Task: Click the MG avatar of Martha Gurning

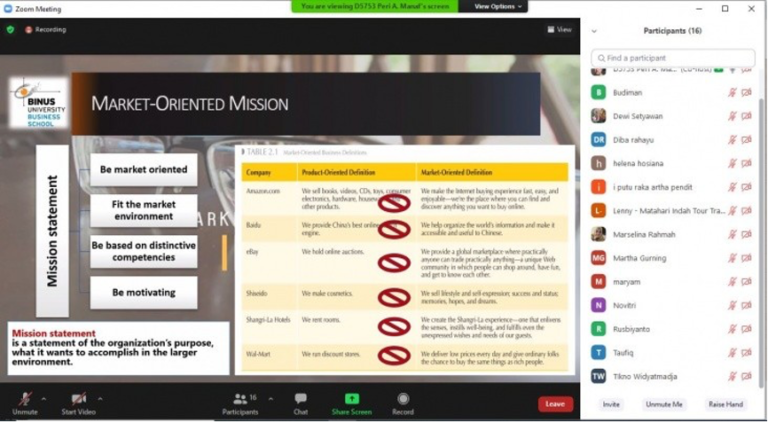Action: [x=599, y=258]
